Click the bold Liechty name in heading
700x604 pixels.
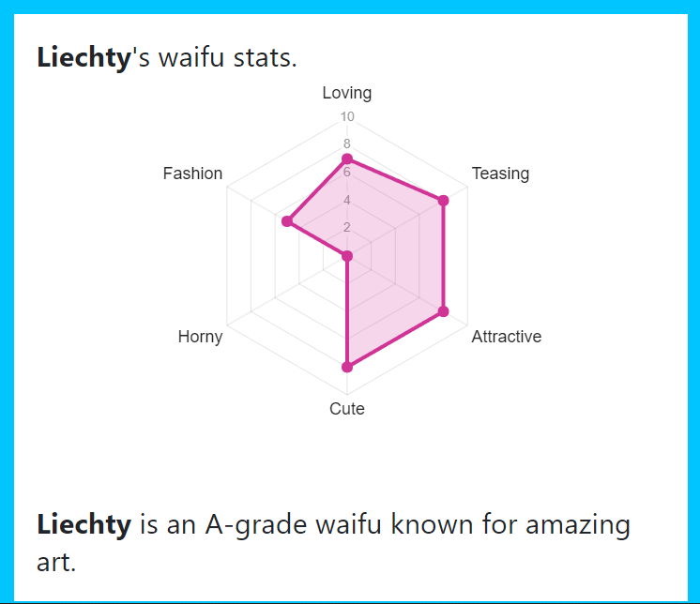[84, 58]
